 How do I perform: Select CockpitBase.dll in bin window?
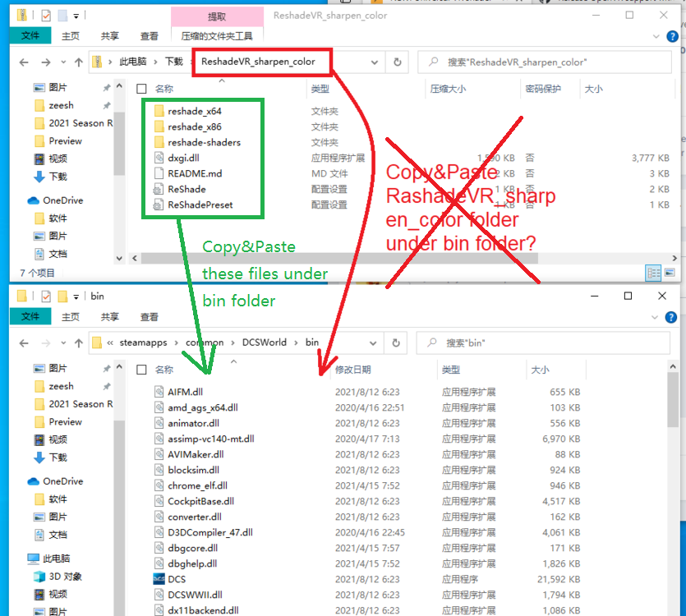[x=200, y=501]
